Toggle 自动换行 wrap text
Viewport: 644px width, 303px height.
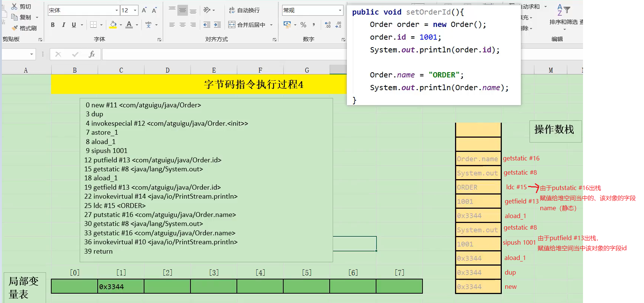[244, 10]
